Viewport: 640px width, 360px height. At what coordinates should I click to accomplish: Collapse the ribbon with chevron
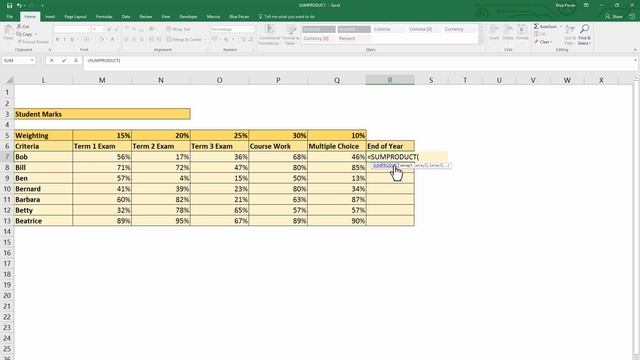[x=635, y=50]
